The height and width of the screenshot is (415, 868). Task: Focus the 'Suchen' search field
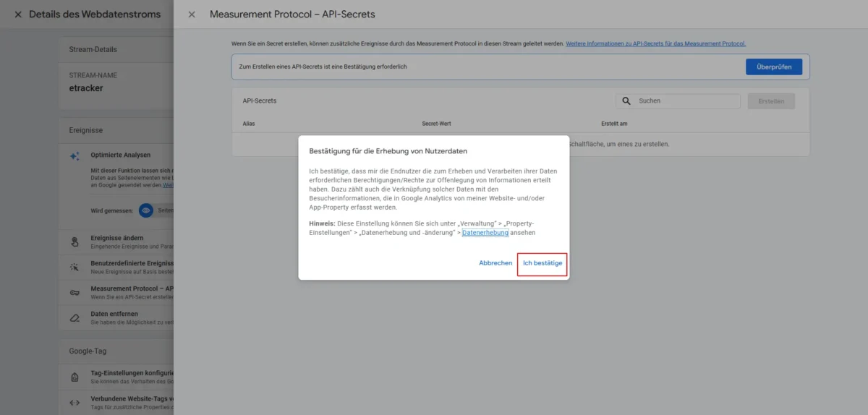pos(678,101)
